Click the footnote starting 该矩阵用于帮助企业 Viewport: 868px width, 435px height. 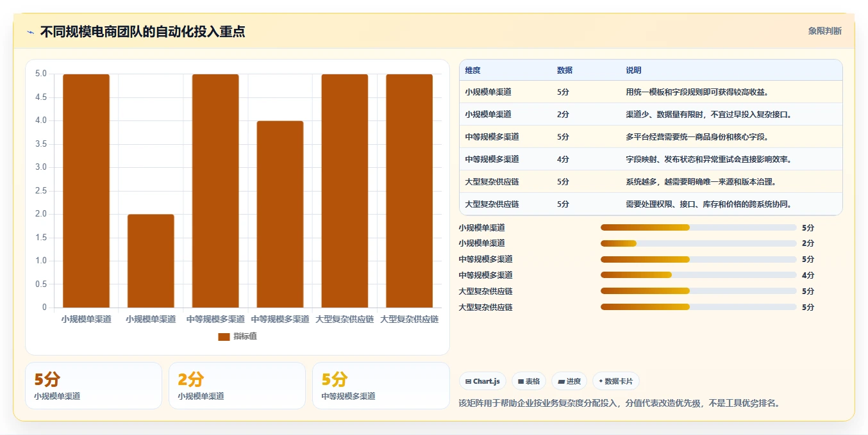pyautogui.click(x=619, y=404)
